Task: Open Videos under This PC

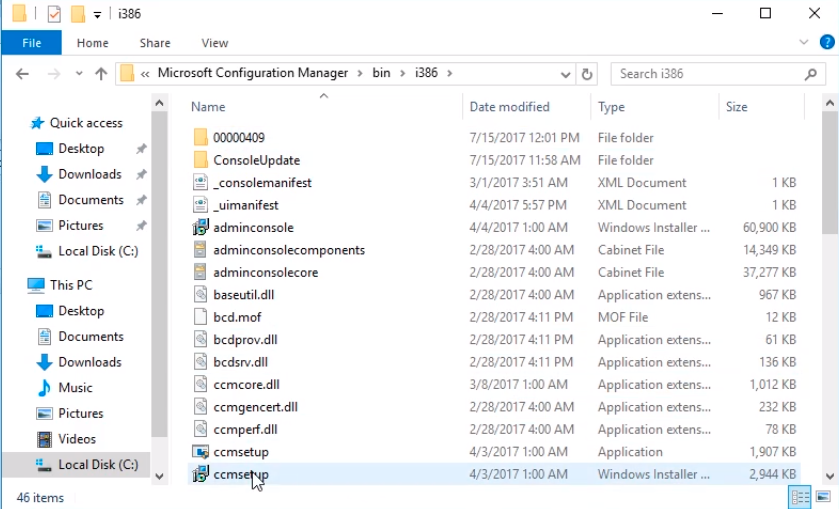Action: pyautogui.click(x=77, y=439)
